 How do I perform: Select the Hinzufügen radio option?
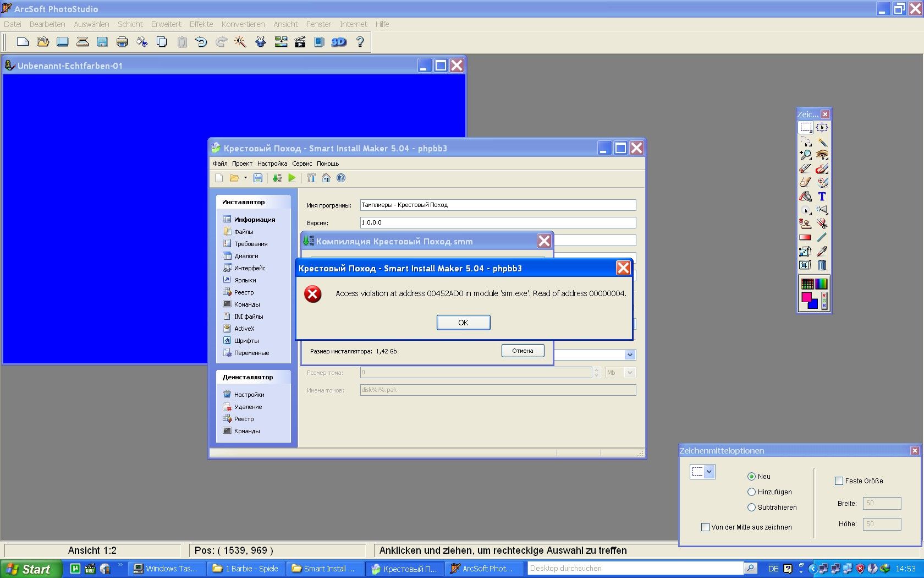[x=751, y=492]
